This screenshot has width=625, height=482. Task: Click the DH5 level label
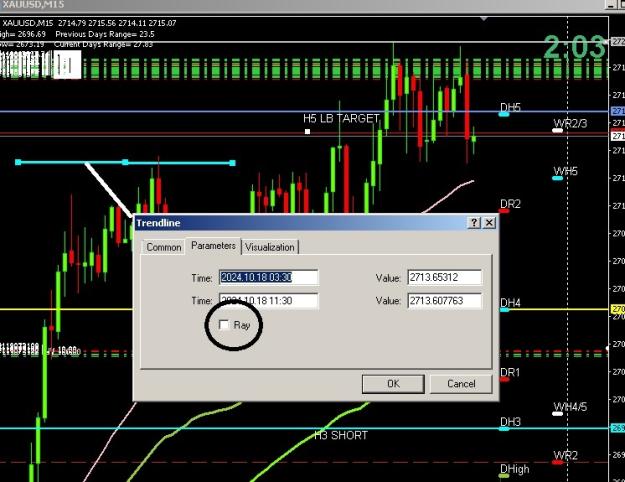tap(511, 107)
